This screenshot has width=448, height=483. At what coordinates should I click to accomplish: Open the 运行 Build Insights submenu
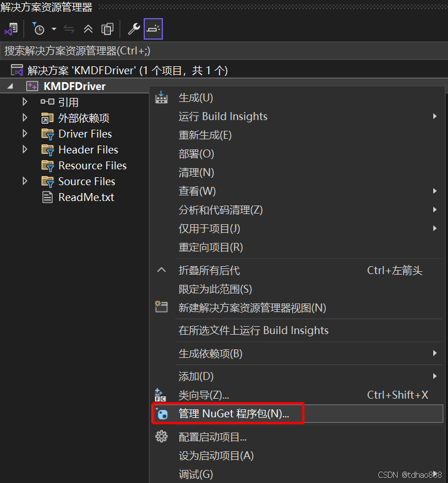pos(297,117)
